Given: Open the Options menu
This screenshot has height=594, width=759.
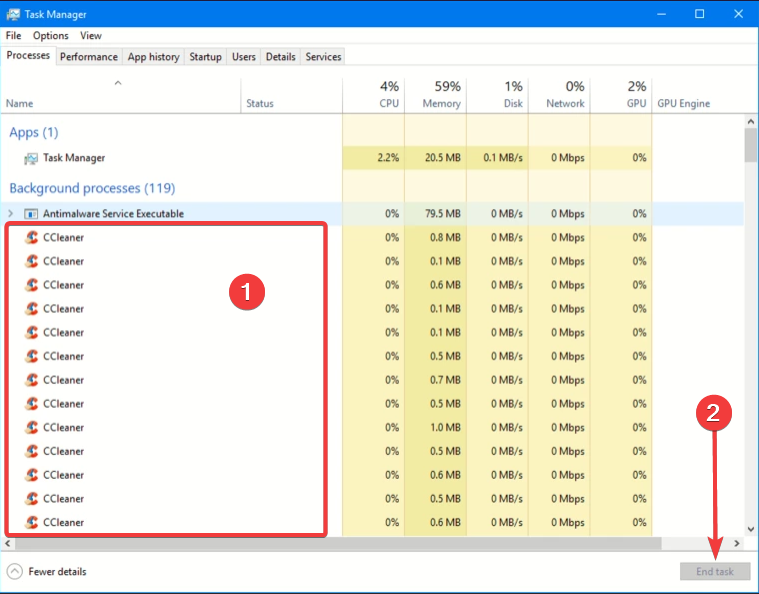Looking at the screenshot, I should click(50, 35).
